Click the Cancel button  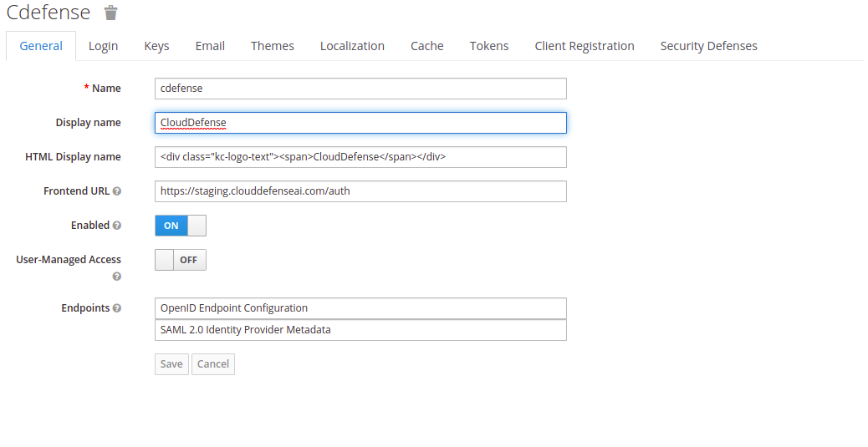[x=213, y=364]
